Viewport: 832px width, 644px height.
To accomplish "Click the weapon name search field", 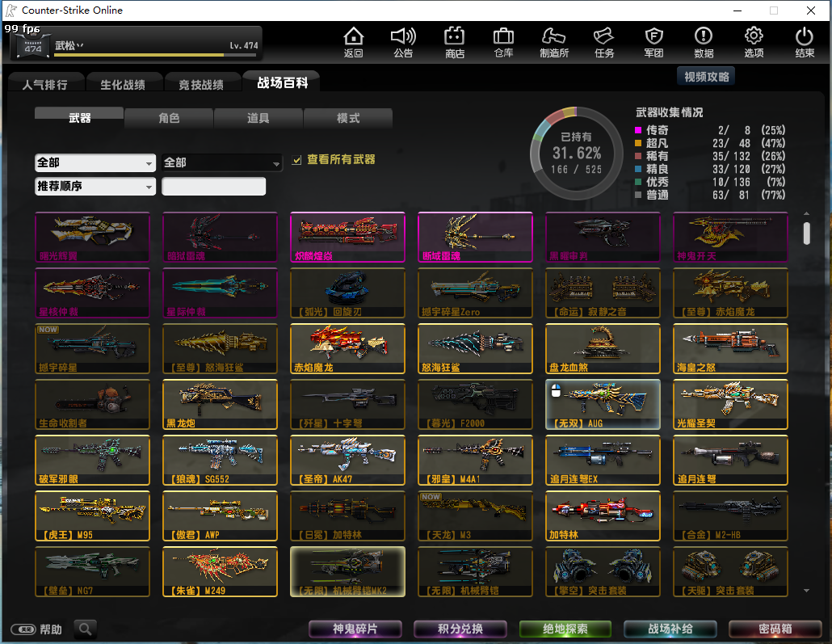I will click(214, 187).
